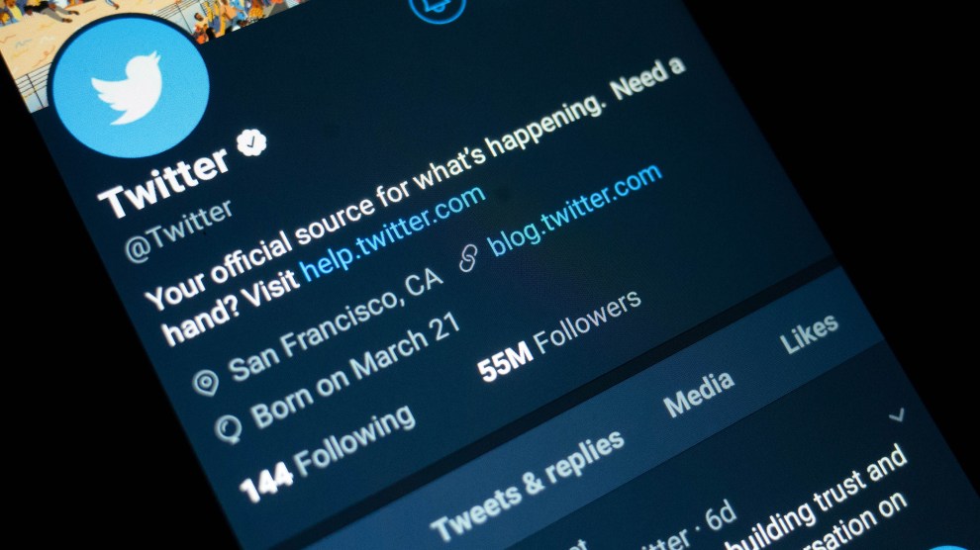The width and height of the screenshot is (980, 550).
Task: Open help.twitter.com link in bio
Action: (392, 232)
